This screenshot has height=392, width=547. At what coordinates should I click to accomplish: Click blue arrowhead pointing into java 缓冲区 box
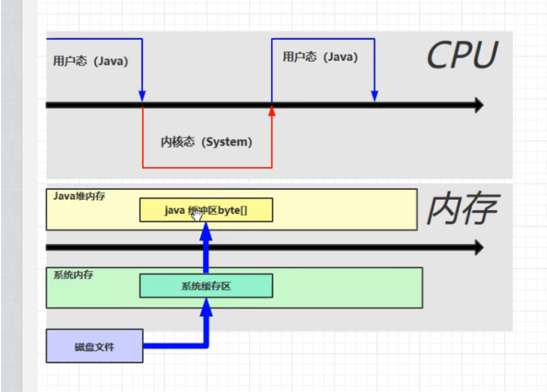tap(206, 231)
